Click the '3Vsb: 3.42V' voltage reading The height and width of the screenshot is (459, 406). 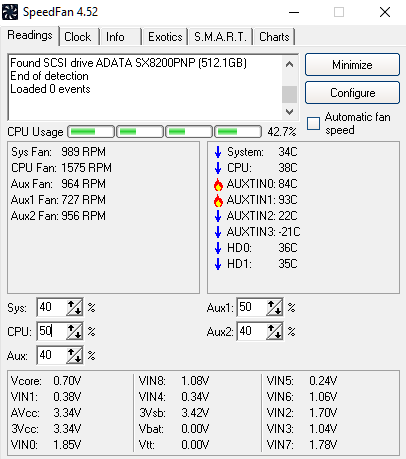click(x=174, y=413)
